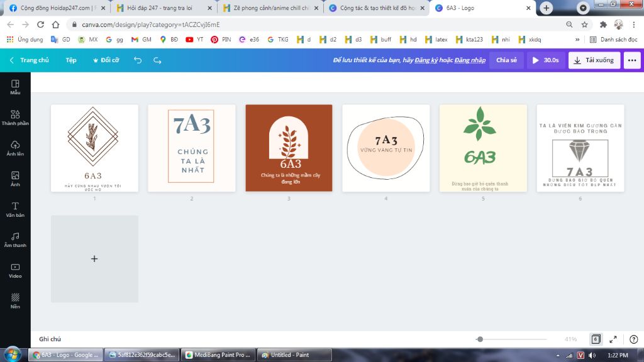Select page 1 diamond 6A3 logo
This screenshot has width=644, height=362.
[x=94, y=148]
